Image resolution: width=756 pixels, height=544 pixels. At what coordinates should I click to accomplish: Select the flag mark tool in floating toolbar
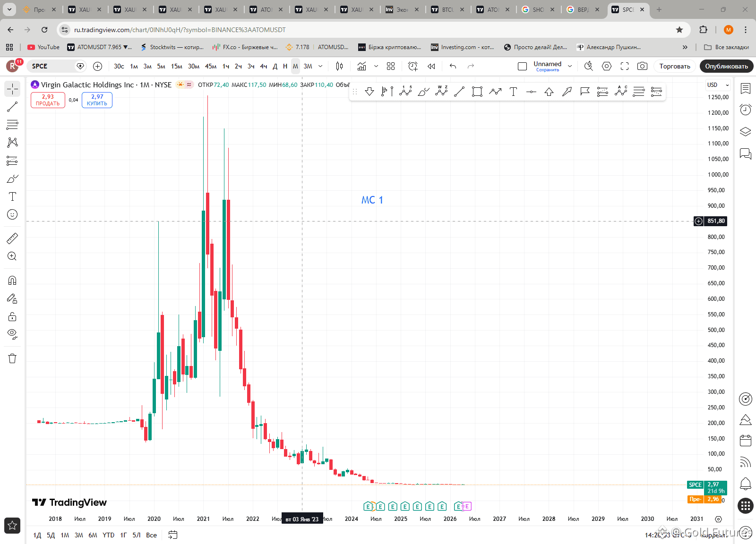585,92
